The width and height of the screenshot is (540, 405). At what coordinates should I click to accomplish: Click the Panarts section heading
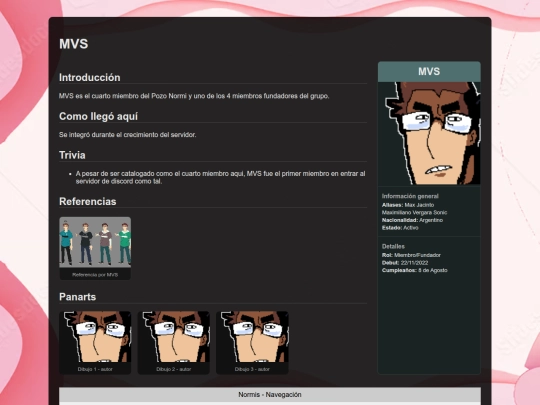pyautogui.click(x=77, y=297)
